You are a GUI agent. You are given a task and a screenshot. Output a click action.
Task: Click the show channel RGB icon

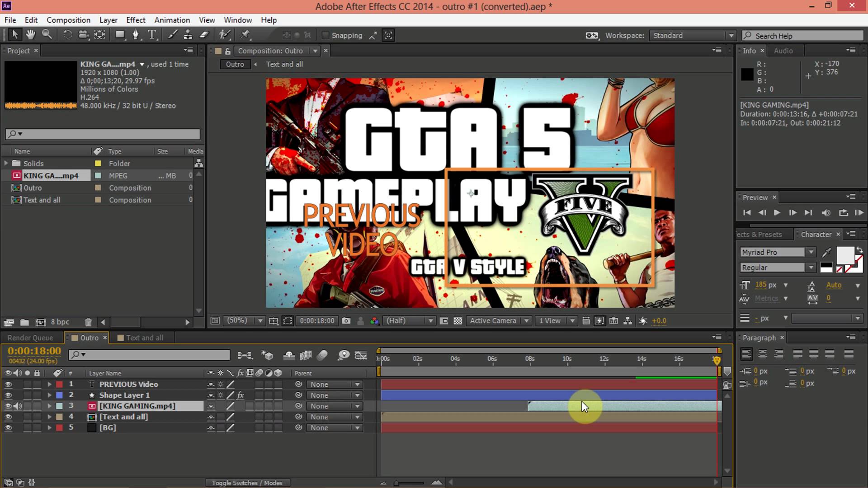374,321
